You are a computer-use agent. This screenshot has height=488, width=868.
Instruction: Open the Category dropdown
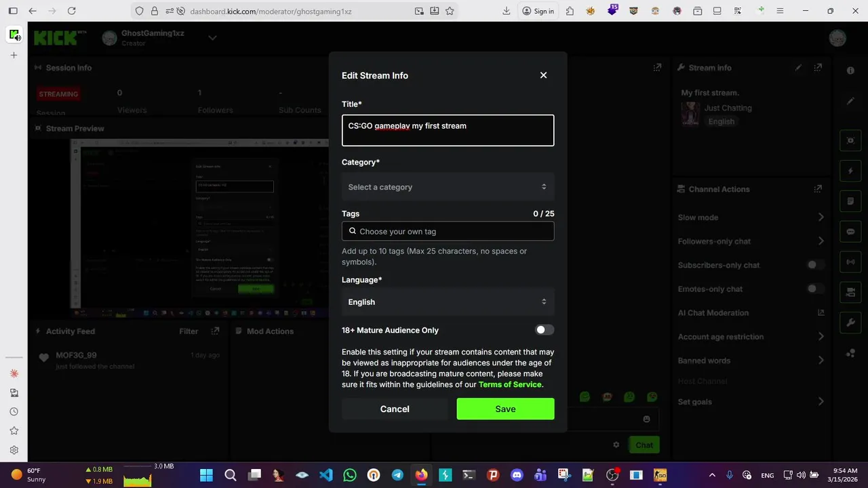point(448,187)
